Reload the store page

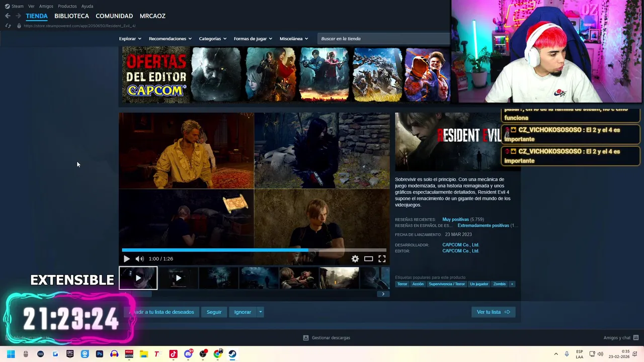pos(8,26)
